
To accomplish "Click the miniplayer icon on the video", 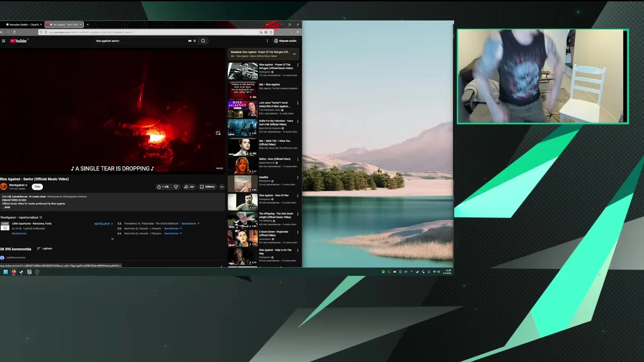I will [x=218, y=133].
